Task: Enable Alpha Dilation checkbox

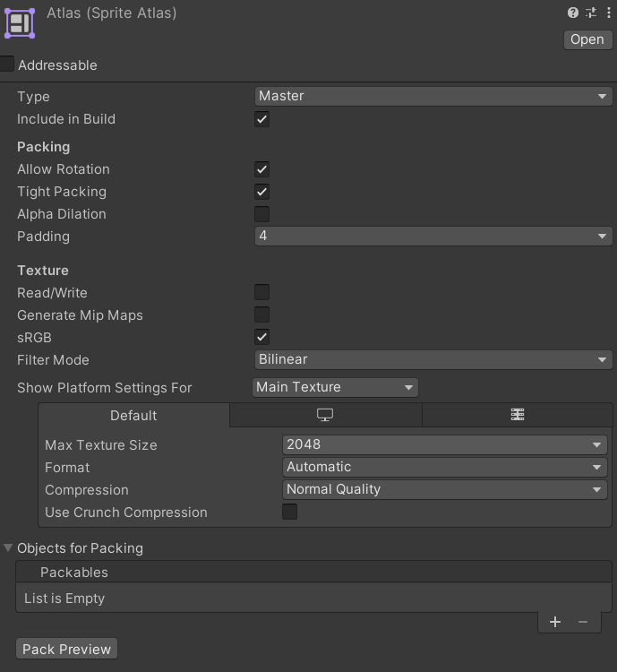Action: coord(261,214)
